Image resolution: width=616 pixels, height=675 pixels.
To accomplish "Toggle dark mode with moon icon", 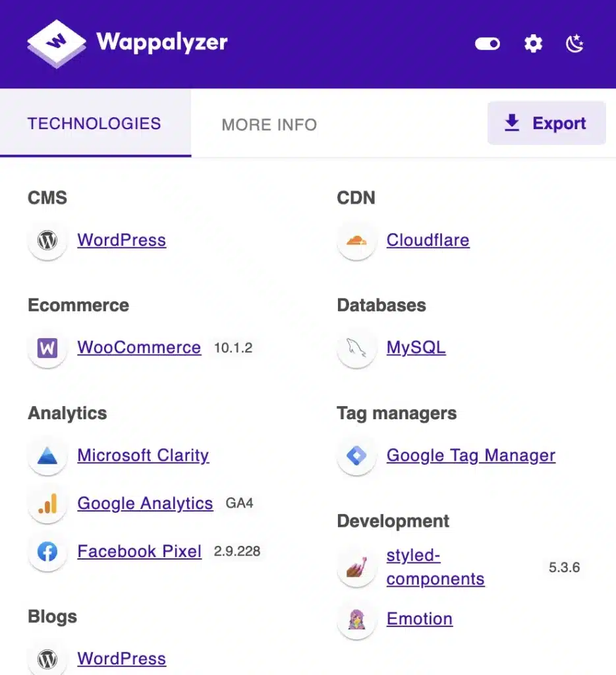I will pos(574,44).
